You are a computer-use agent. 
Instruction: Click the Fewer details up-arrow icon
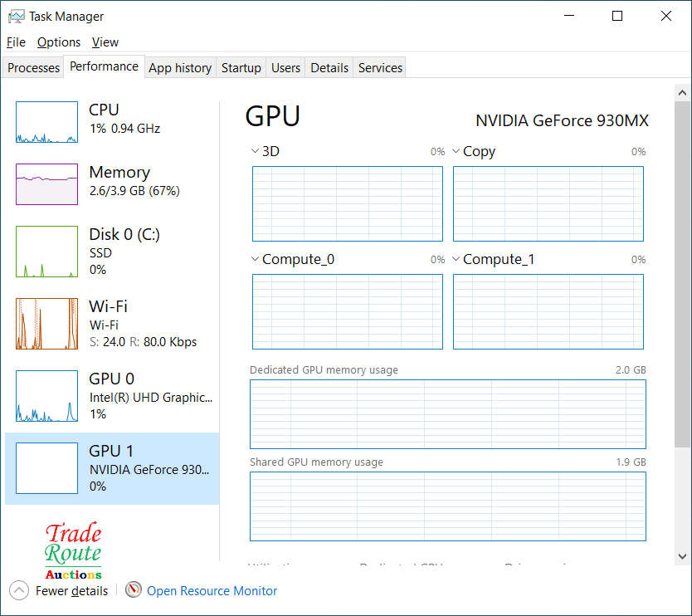pyautogui.click(x=20, y=591)
